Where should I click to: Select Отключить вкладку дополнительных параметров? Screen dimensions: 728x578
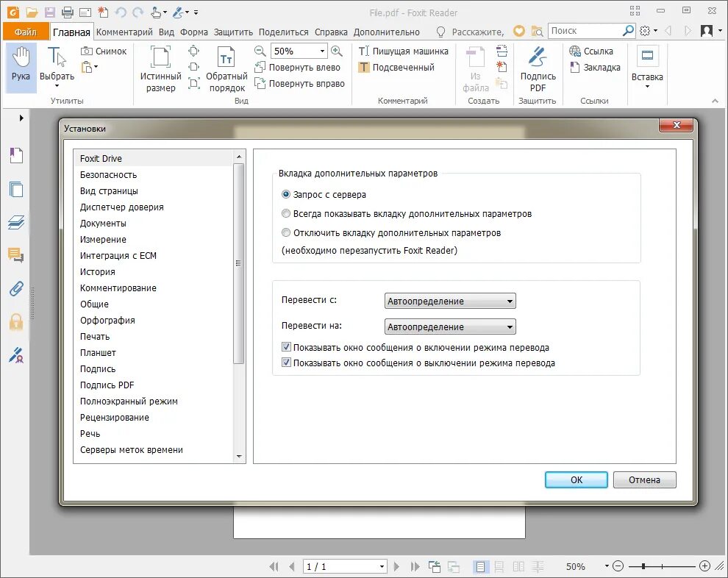pyautogui.click(x=391, y=233)
